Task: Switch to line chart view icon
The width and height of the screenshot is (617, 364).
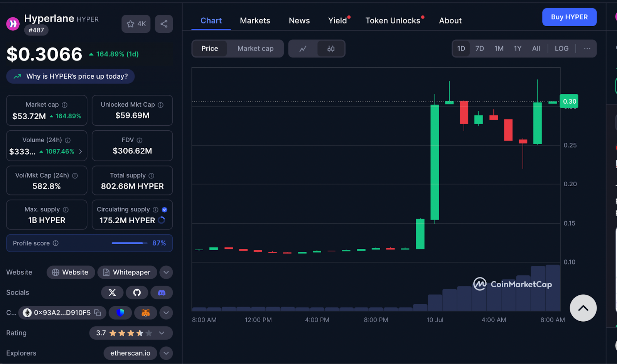Action: click(x=303, y=49)
